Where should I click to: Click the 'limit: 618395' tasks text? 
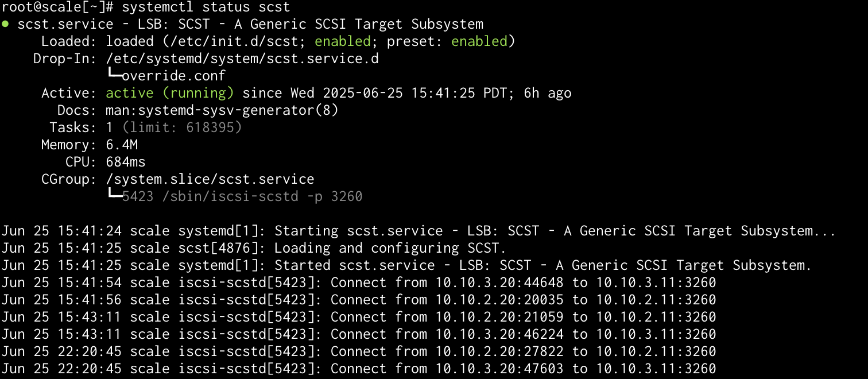coord(182,127)
